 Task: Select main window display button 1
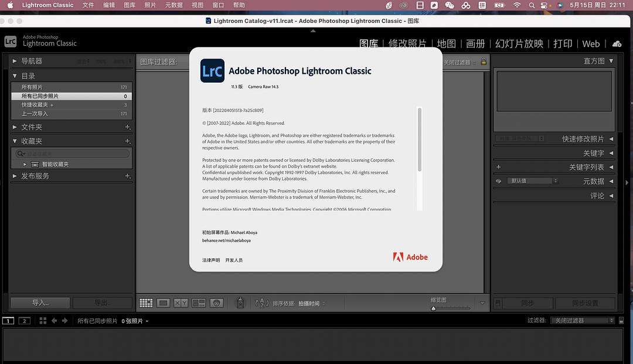pyautogui.click(x=8, y=321)
